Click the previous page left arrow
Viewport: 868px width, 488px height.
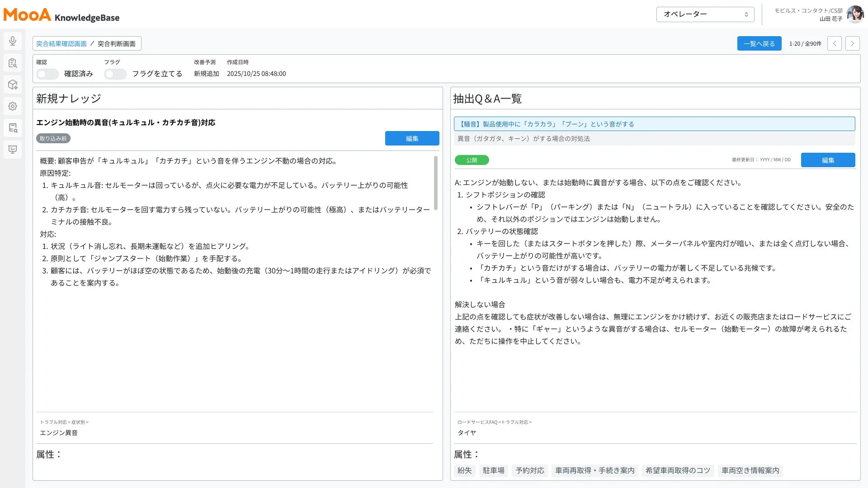tap(834, 43)
